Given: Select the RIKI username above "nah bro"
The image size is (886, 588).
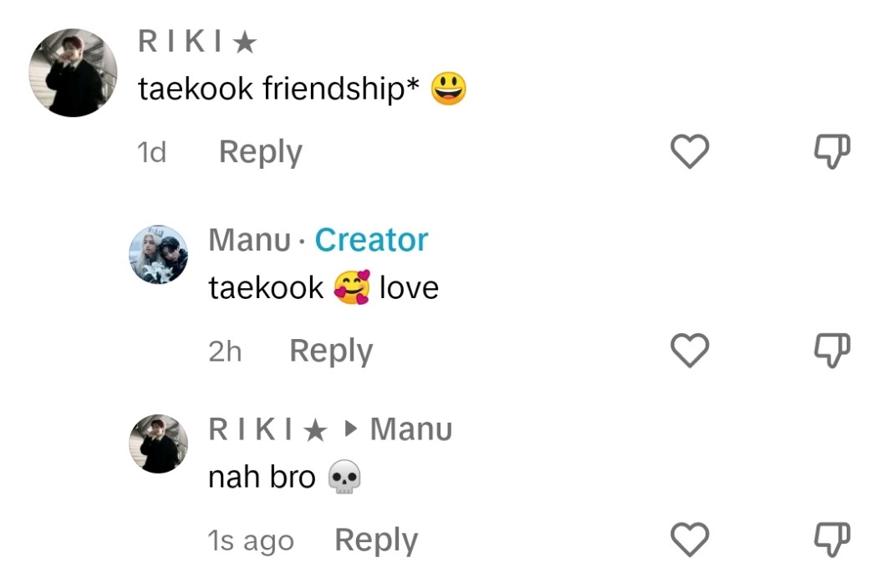Looking at the screenshot, I should point(267,429).
